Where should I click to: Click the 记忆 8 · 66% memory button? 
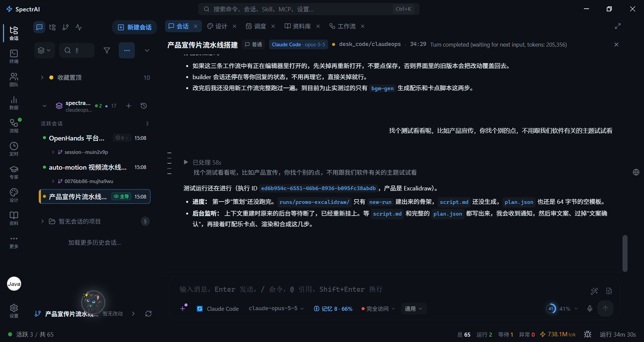pos(333,308)
